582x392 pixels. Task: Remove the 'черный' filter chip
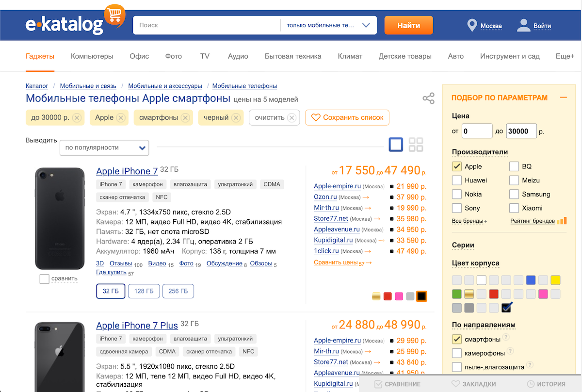pyautogui.click(x=236, y=117)
